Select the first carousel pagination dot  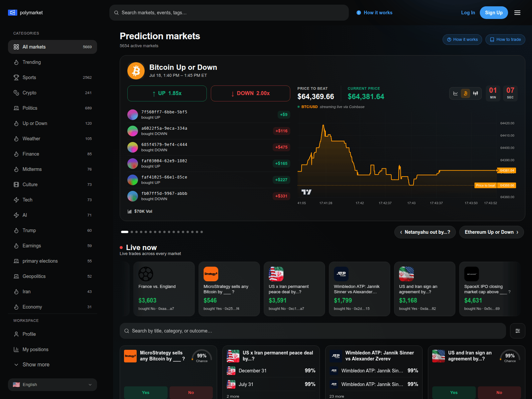(125, 232)
